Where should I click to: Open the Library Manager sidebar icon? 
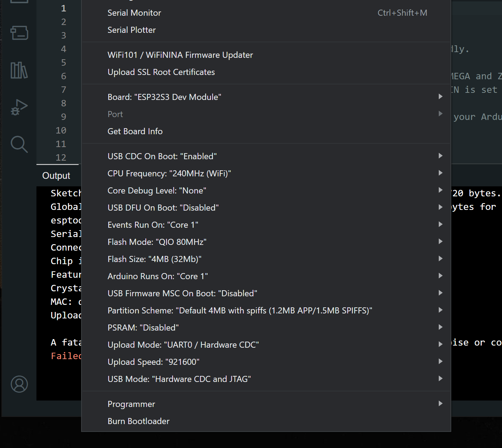(19, 70)
